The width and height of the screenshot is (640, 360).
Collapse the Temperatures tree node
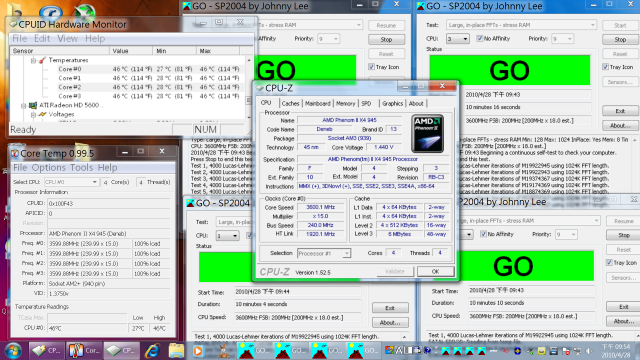tap(33, 60)
